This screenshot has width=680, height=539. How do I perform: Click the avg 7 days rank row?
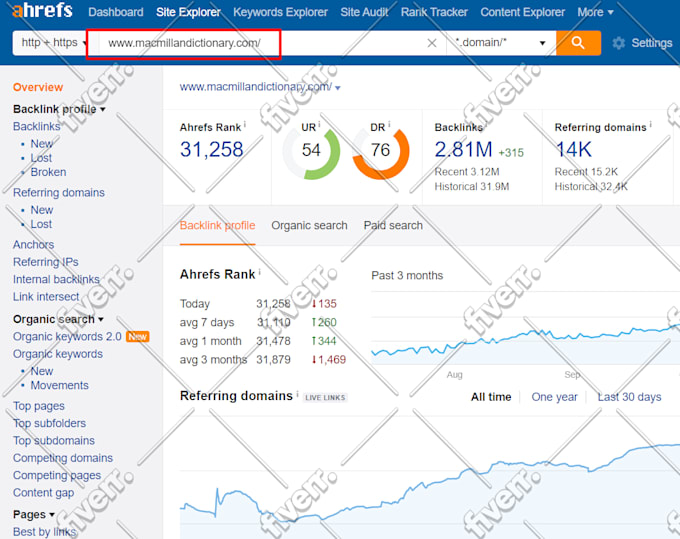[258, 322]
